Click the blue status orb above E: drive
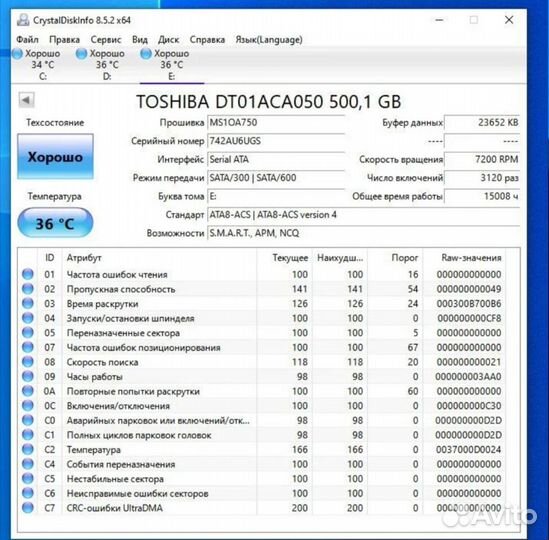Viewport: 549px width, 540px height. [x=146, y=54]
